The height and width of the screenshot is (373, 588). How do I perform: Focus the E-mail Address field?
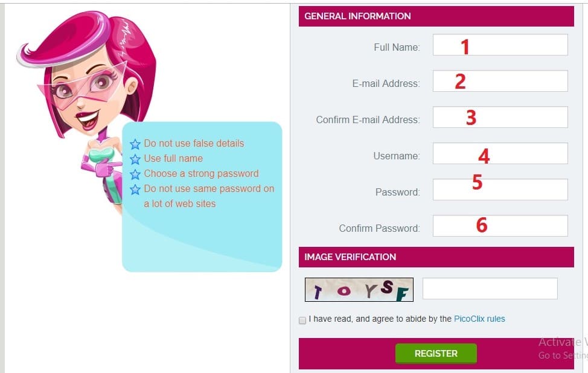[500, 81]
